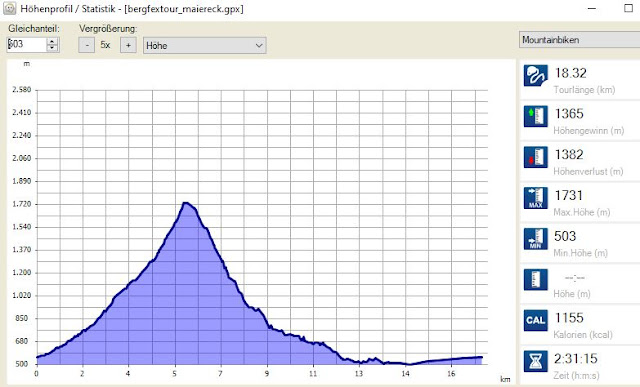Image resolution: width=640 pixels, height=387 pixels.
Task: Decrease magnification with minus button
Action: (x=87, y=45)
